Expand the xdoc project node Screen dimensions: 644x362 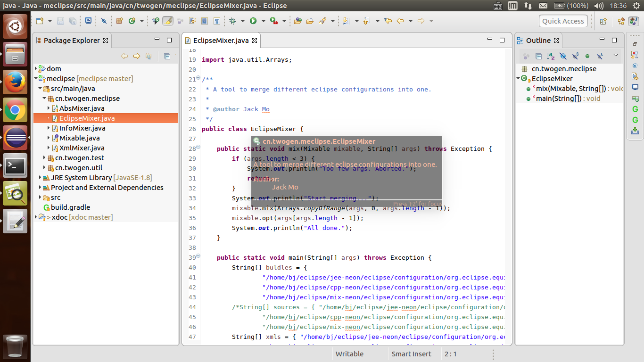[x=36, y=217]
